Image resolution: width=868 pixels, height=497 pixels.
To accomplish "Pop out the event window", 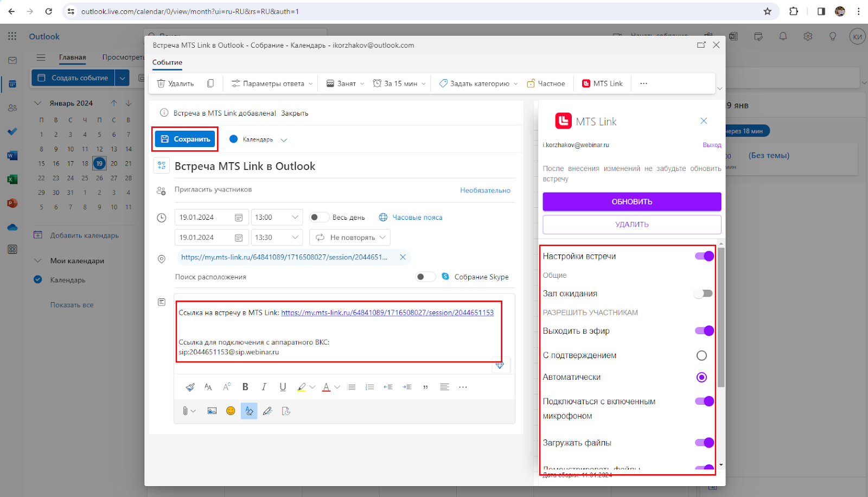I will click(x=701, y=45).
